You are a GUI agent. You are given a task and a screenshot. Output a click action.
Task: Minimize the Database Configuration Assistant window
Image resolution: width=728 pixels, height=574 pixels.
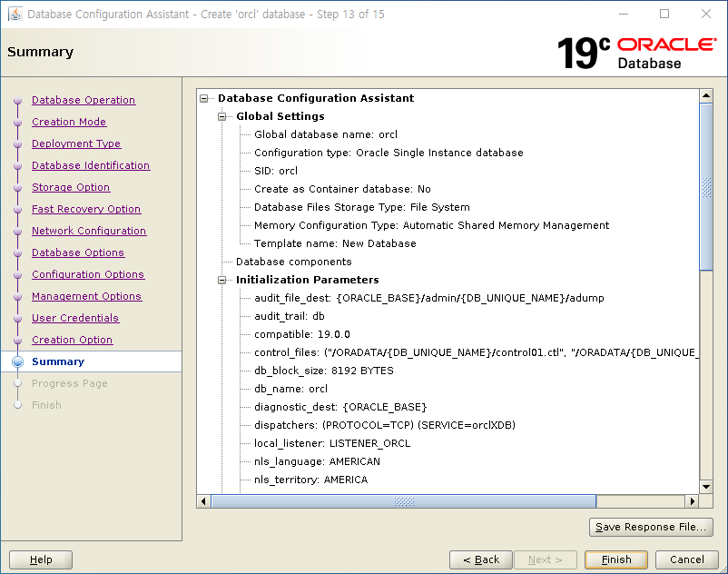point(624,14)
